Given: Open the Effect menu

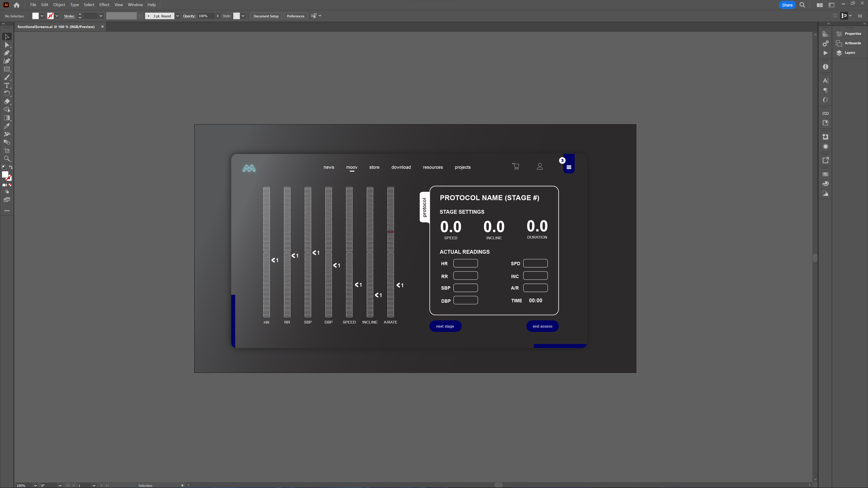Looking at the screenshot, I should click(x=104, y=5).
